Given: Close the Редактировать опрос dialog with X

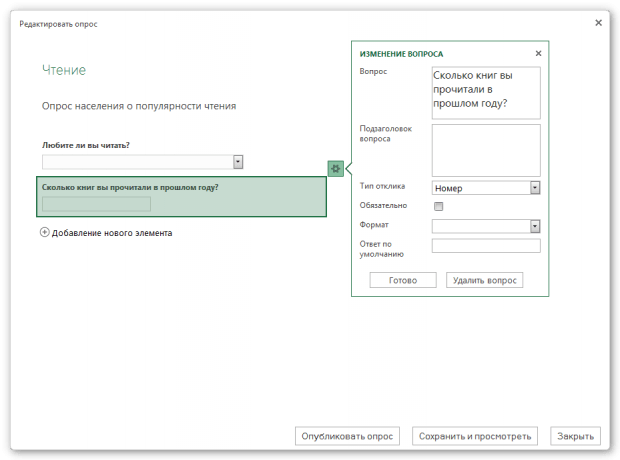Looking at the screenshot, I should (x=598, y=23).
